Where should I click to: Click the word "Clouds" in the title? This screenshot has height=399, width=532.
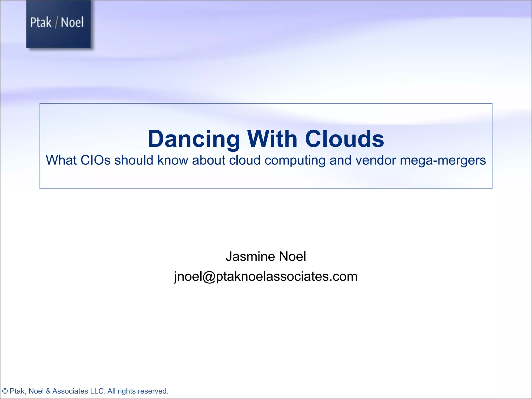coord(344,139)
